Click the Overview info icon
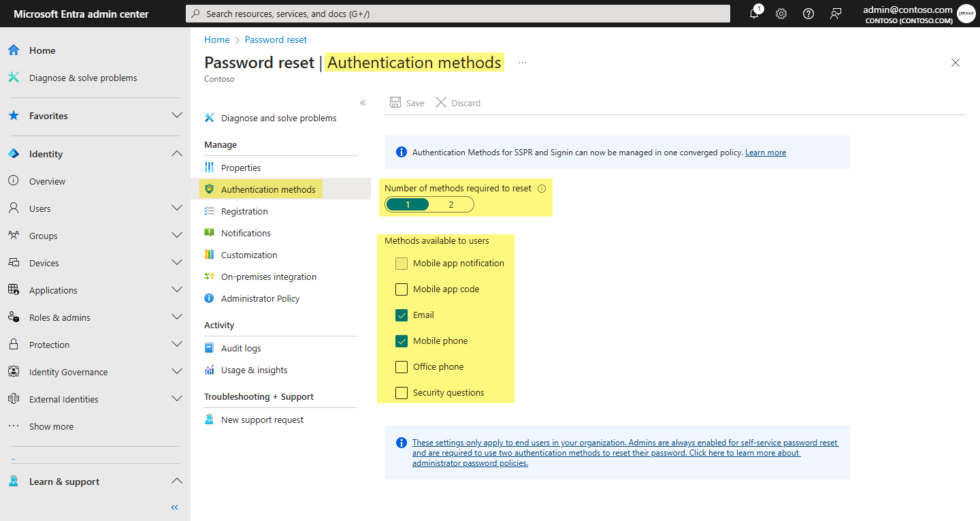Image resolution: width=980 pixels, height=521 pixels. tap(14, 181)
